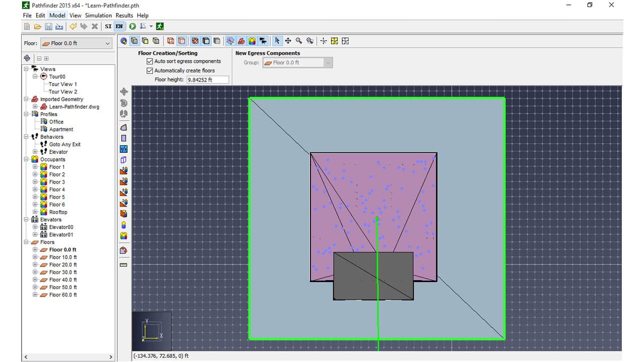This screenshot has width=644, height=362.
Task: Open the Results menu
Action: click(x=124, y=16)
